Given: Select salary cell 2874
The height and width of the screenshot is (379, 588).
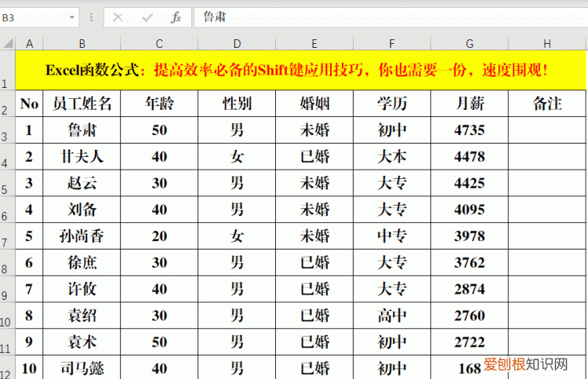Looking at the screenshot, I should pos(470,289).
